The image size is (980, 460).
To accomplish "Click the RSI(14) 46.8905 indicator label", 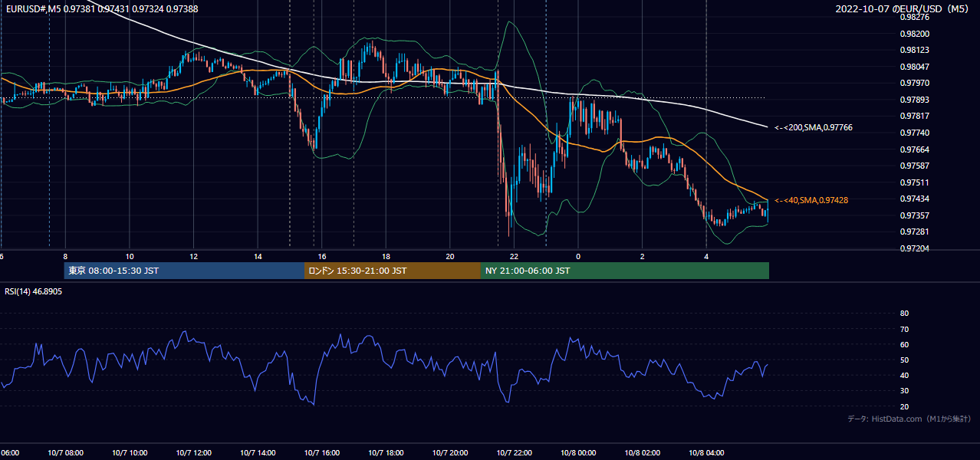I will pos(34,291).
